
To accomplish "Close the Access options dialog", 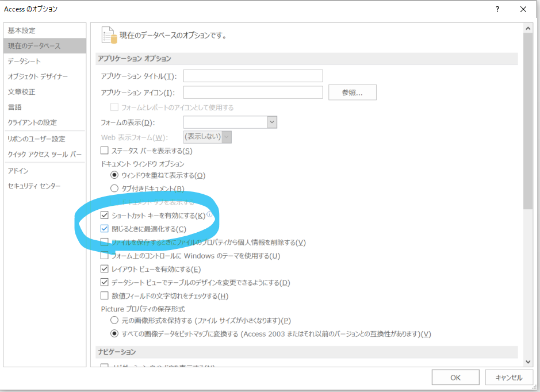I will click(523, 9).
